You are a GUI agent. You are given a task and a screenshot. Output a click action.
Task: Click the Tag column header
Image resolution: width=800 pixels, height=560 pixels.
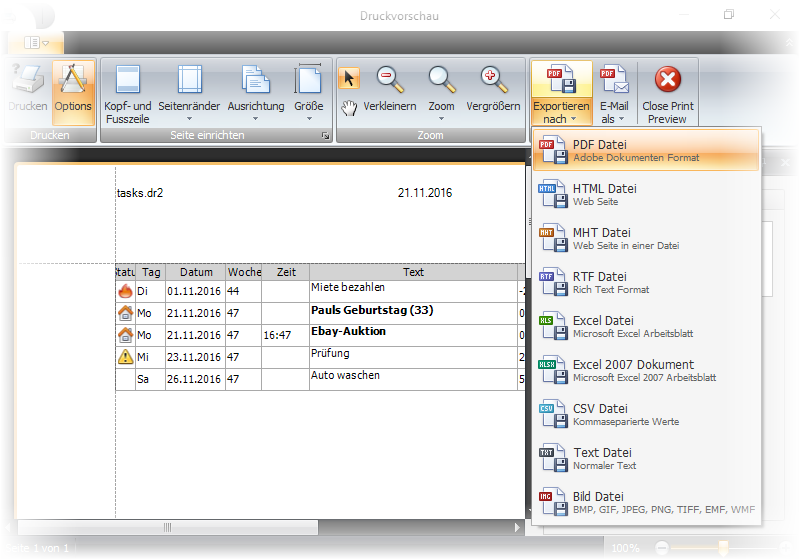pos(151,272)
